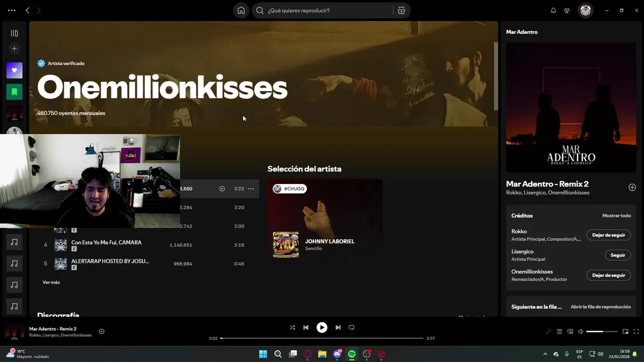Click 'Mostrar todo' in the Créditos section
644x362 pixels.
(616, 216)
